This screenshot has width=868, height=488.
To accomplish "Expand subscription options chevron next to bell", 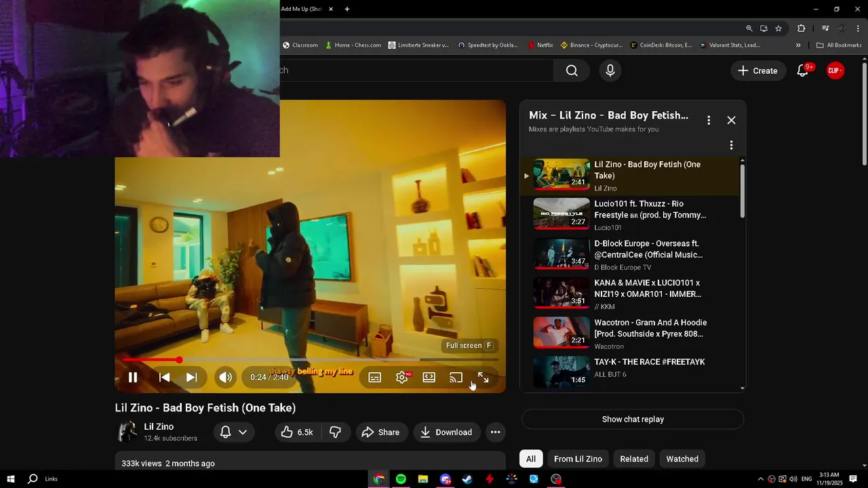I will 243,432.
